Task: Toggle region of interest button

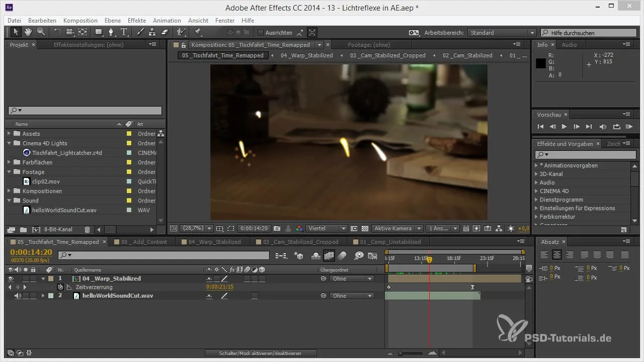Action: (354, 228)
